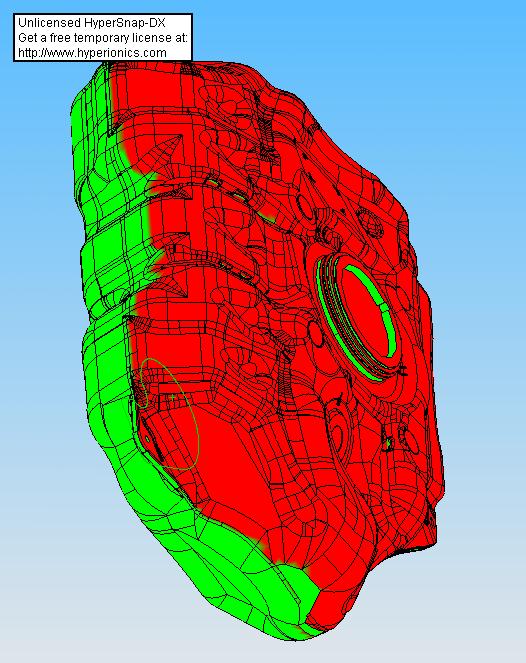This screenshot has height=663, width=526.
Task: Click the small green cross marker inside the ellipse
Action: 173,397
